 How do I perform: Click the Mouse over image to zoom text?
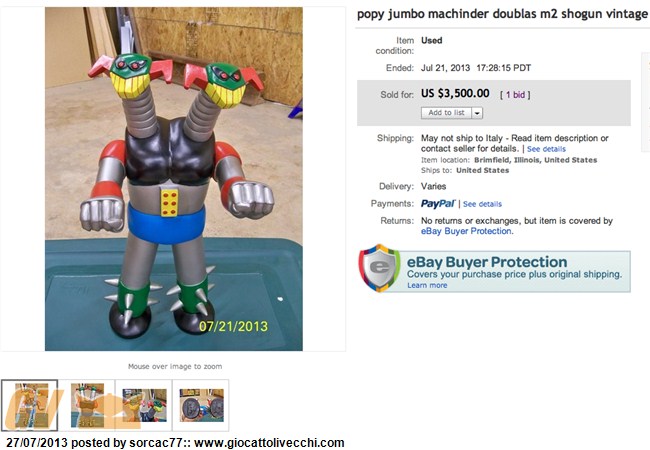175,366
